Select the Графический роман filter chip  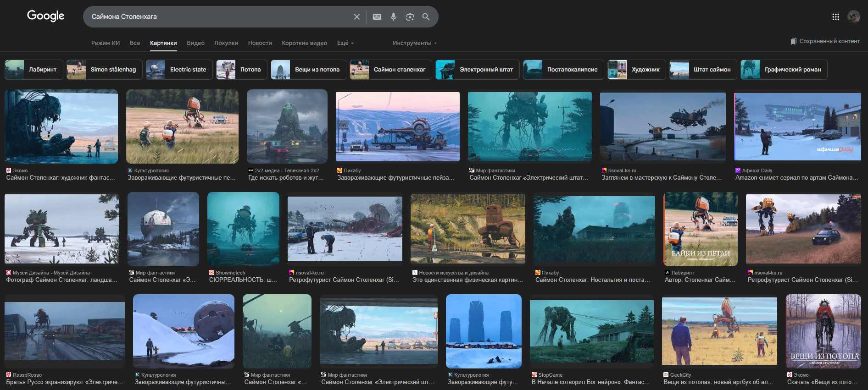pos(784,70)
